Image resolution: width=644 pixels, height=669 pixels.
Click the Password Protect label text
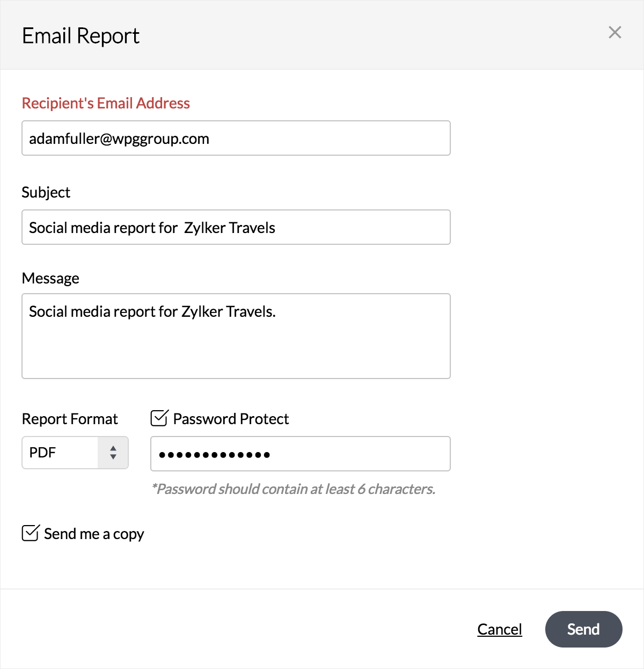[231, 419]
